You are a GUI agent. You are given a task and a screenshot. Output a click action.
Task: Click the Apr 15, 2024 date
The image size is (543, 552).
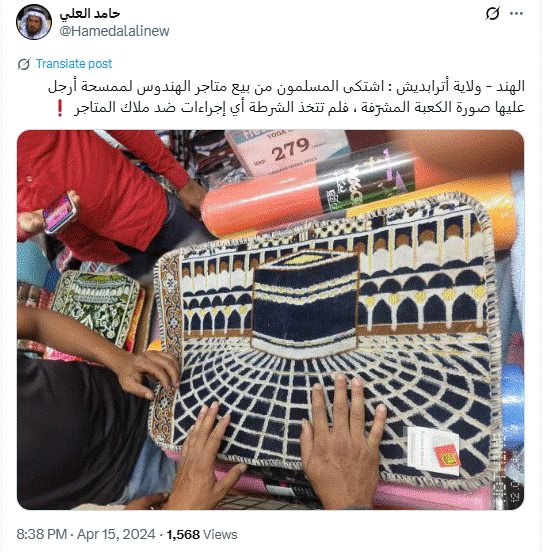(116, 534)
